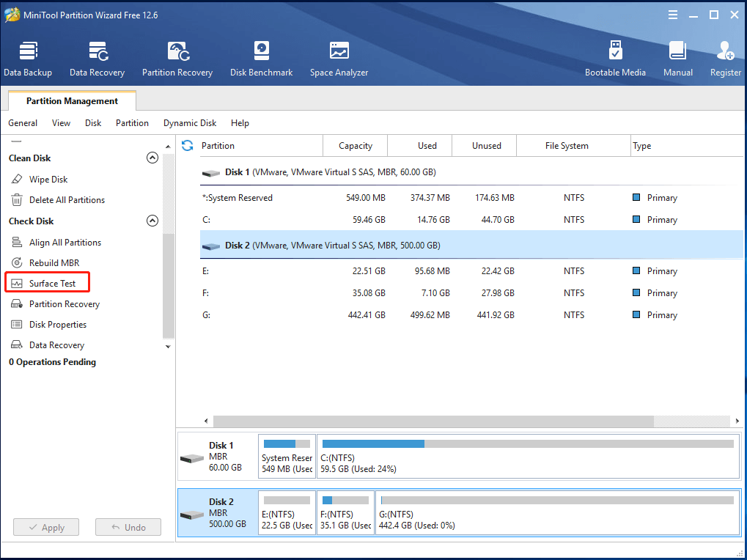Collapse the Check Disk section
Screen dimensions: 747x560
coord(152,221)
